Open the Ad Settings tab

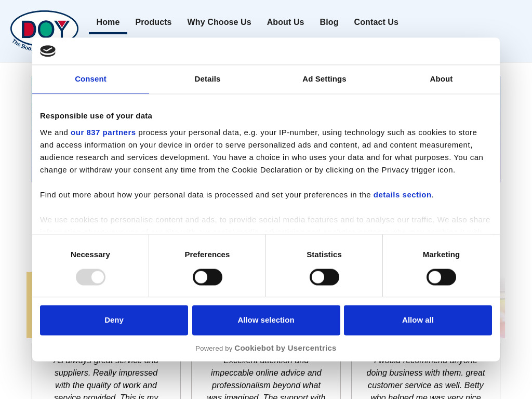324,79
